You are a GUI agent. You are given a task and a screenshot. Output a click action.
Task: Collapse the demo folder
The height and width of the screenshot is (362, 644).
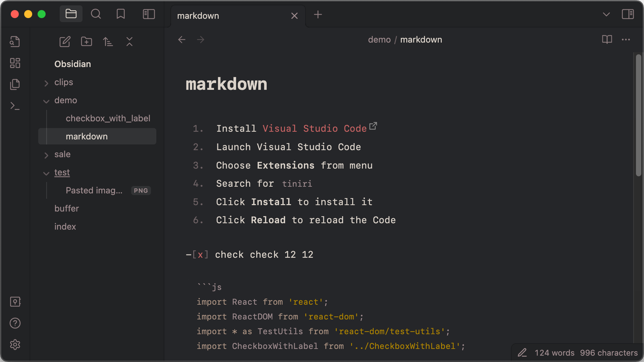46,101
